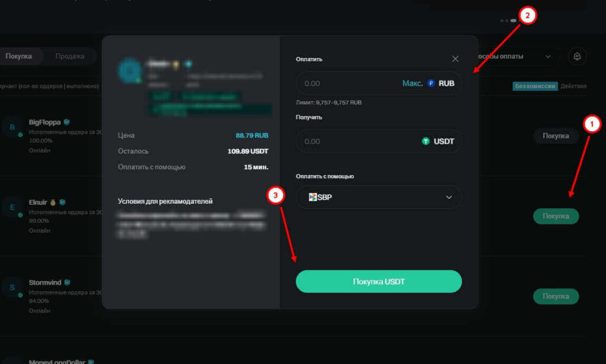Click the notification bell icon
The height and width of the screenshot is (364, 606).
pyautogui.click(x=577, y=56)
